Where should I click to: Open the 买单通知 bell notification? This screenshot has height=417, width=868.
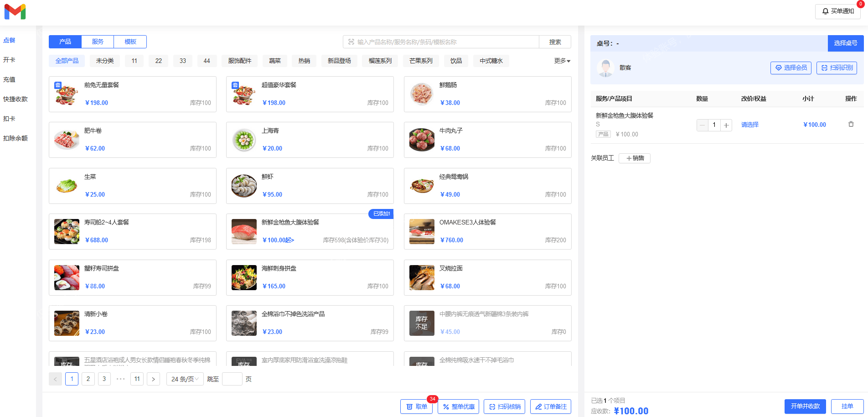(x=837, y=11)
